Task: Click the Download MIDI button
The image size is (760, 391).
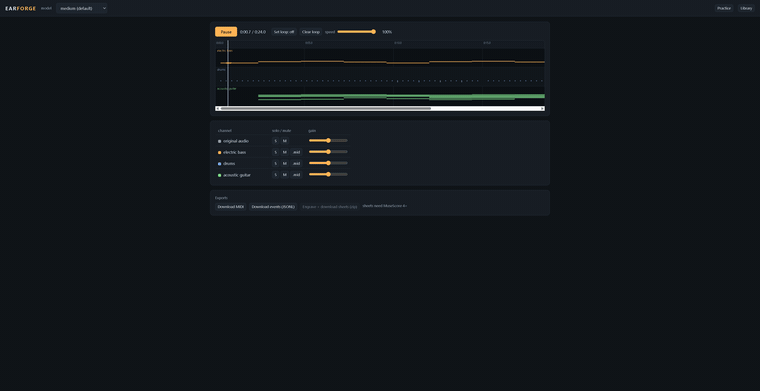Action: pyautogui.click(x=231, y=206)
